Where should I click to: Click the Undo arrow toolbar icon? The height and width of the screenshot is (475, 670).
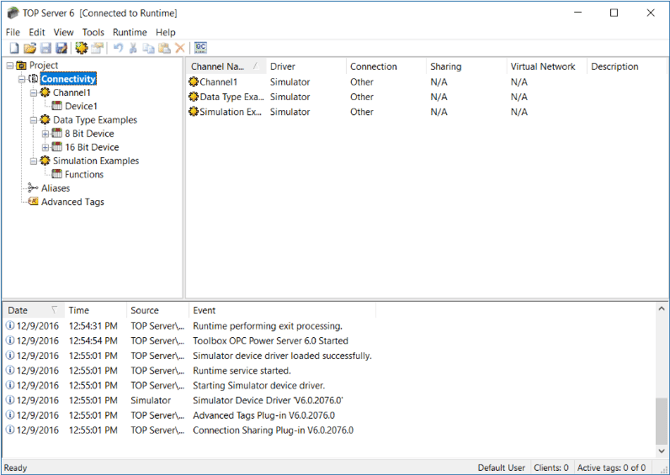tap(118, 47)
